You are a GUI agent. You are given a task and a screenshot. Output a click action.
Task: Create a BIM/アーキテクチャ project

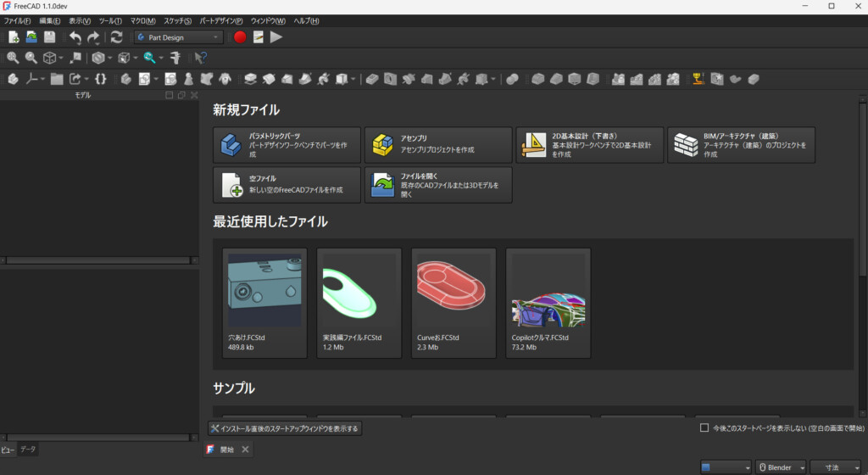point(741,145)
